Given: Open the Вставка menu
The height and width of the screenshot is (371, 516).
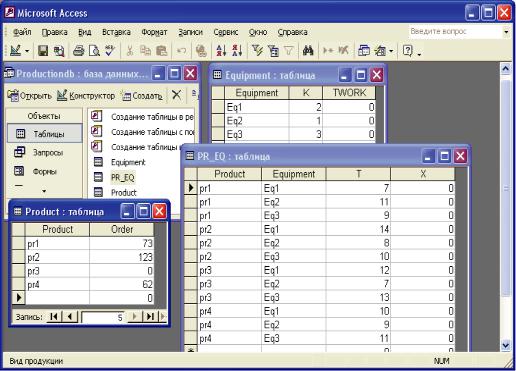Looking at the screenshot, I should click(116, 32).
